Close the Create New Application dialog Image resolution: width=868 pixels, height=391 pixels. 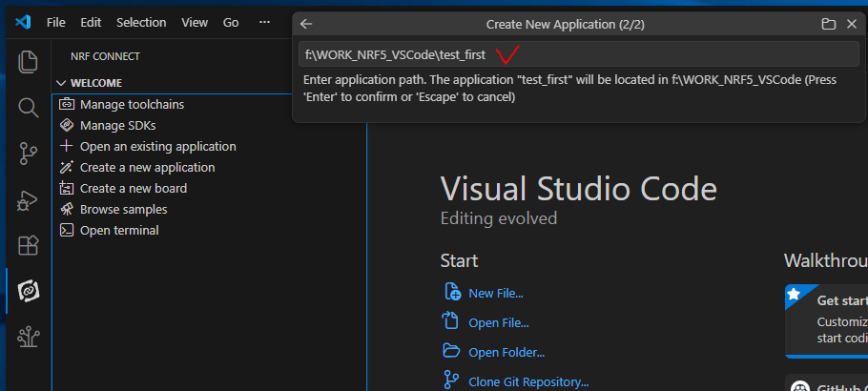click(852, 24)
